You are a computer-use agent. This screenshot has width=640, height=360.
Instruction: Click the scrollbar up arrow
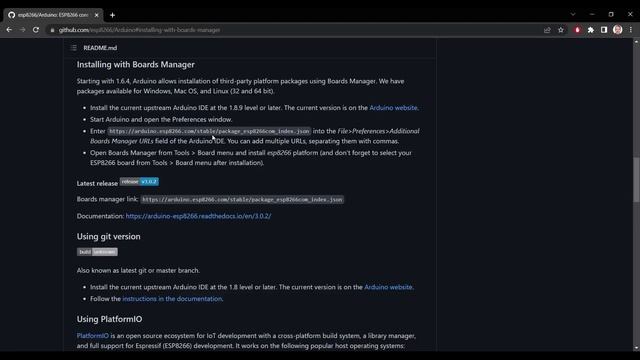636,42
